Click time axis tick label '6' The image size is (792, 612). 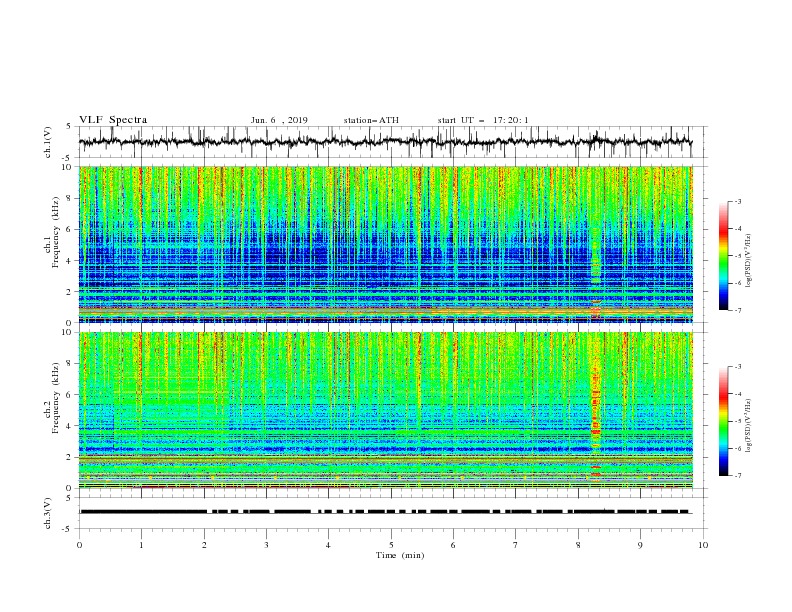coord(453,545)
